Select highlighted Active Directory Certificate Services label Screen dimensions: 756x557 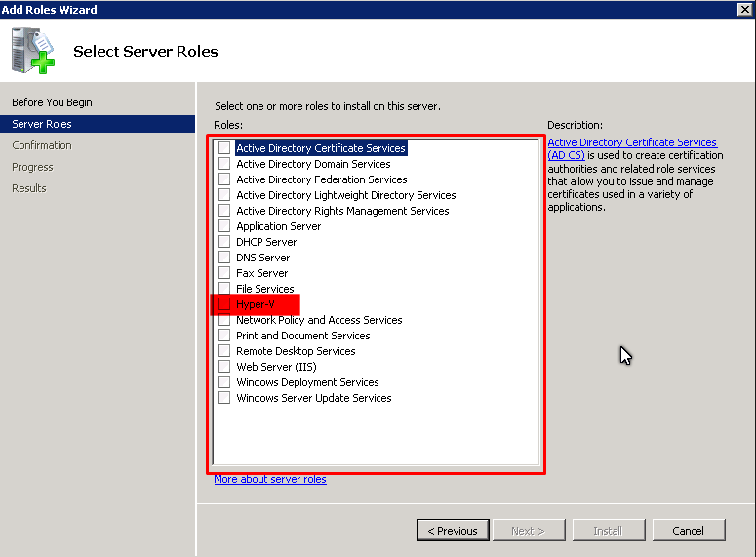[321, 148]
